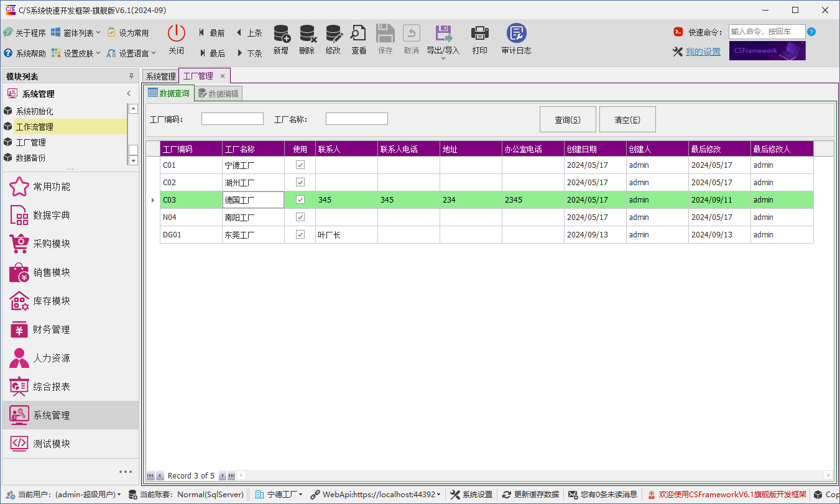Toggle 使用 checkbox for 南阳工厂
The width and height of the screenshot is (840, 504).
coord(300,218)
